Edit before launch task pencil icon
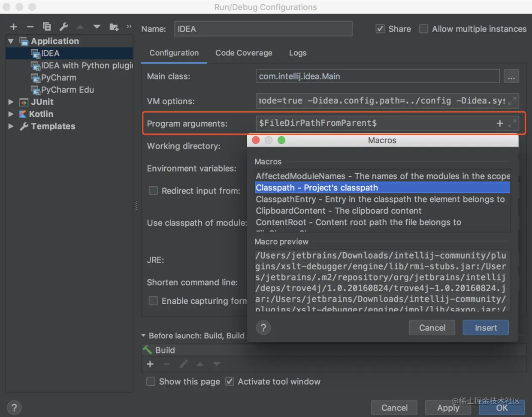This screenshot has height=417, width=532. pos(184,364)
